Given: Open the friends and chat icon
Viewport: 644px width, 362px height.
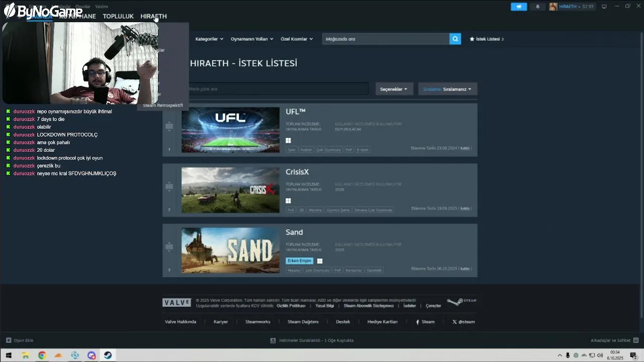Looking at the screenshot, I should (x=637, y=340).
